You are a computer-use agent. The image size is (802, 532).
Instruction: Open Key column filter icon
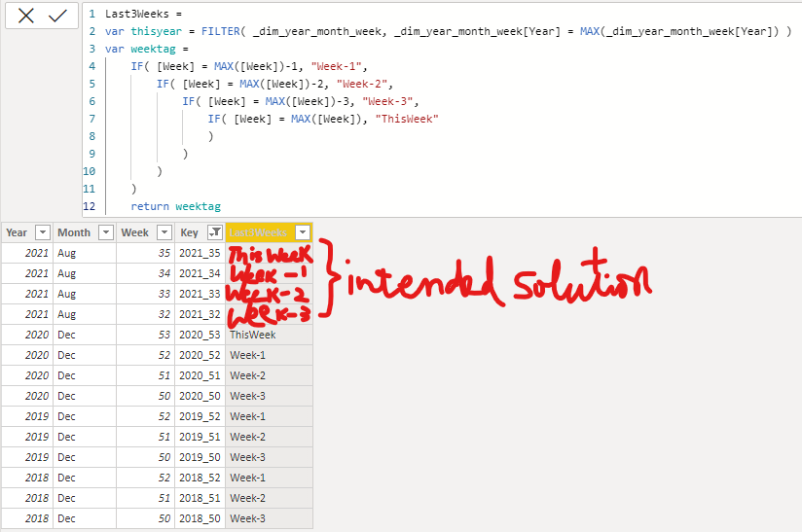pos(215,232)
